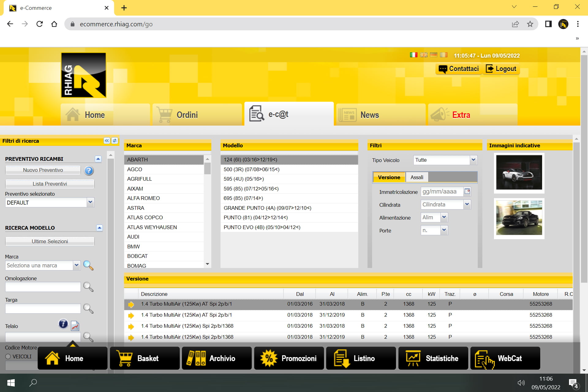Click the Lista Preventivi button
The width and height of the screenshot is (588, 392).
(x=50, y=184)
